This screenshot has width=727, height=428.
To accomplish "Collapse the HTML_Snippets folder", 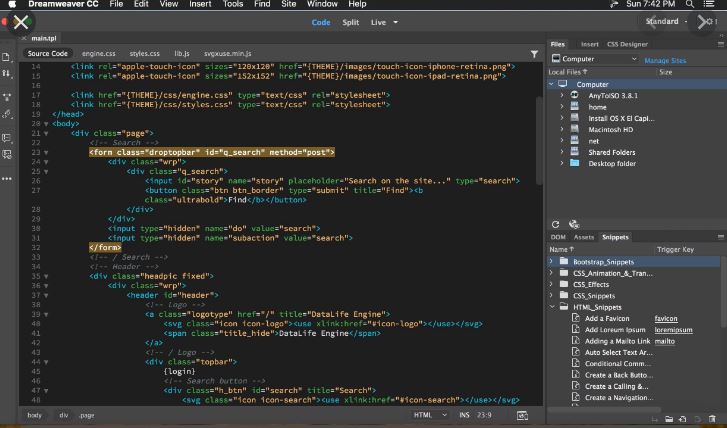I will point(551,307).
